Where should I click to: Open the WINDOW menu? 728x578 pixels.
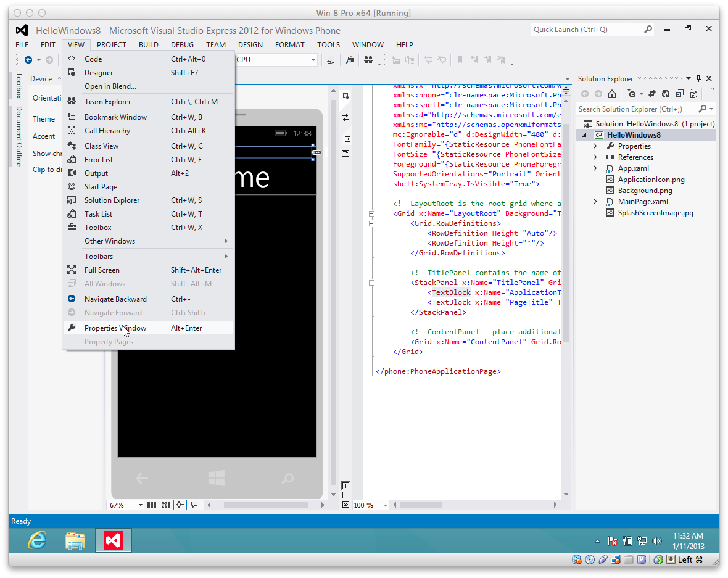tap(368, 44)
